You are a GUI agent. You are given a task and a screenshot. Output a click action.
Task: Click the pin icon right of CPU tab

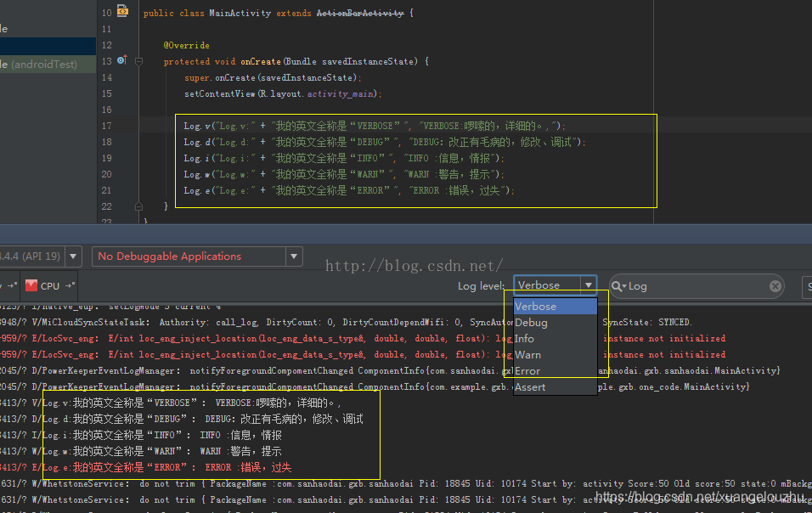click(x=70, y=285)
